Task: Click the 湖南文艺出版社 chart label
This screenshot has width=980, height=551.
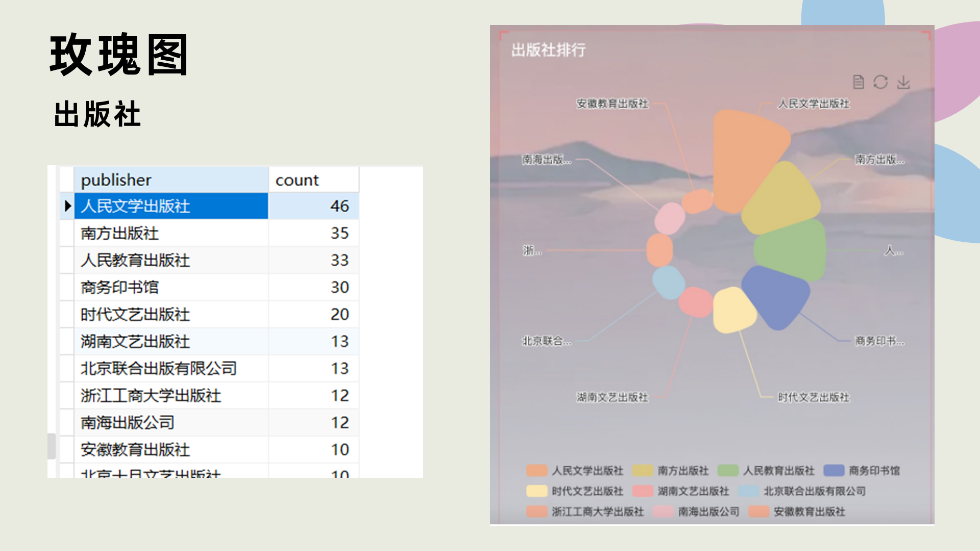Action: tap(612, 397)
